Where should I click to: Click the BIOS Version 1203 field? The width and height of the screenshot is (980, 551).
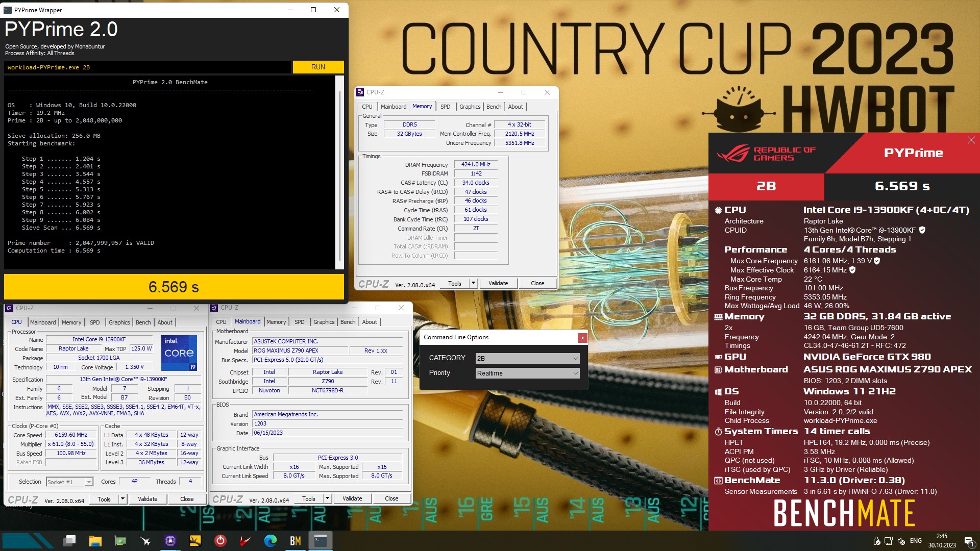[328, 423]
